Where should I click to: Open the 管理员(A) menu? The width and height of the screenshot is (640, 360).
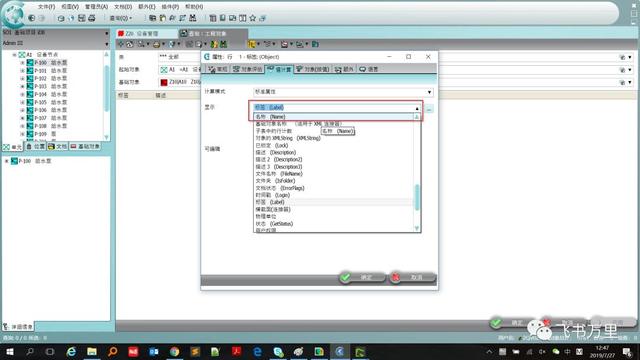coord(96,7)
